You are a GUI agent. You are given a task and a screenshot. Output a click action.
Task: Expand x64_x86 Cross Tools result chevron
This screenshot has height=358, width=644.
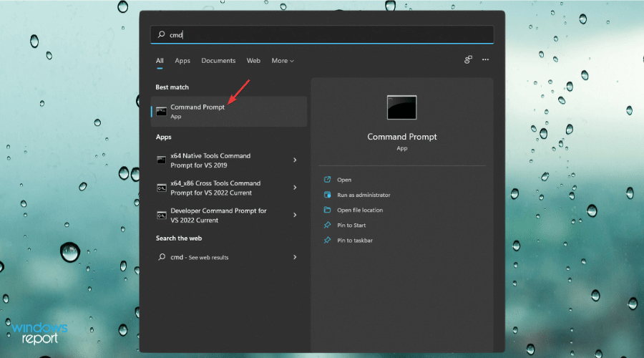click(x=295, y=188)
